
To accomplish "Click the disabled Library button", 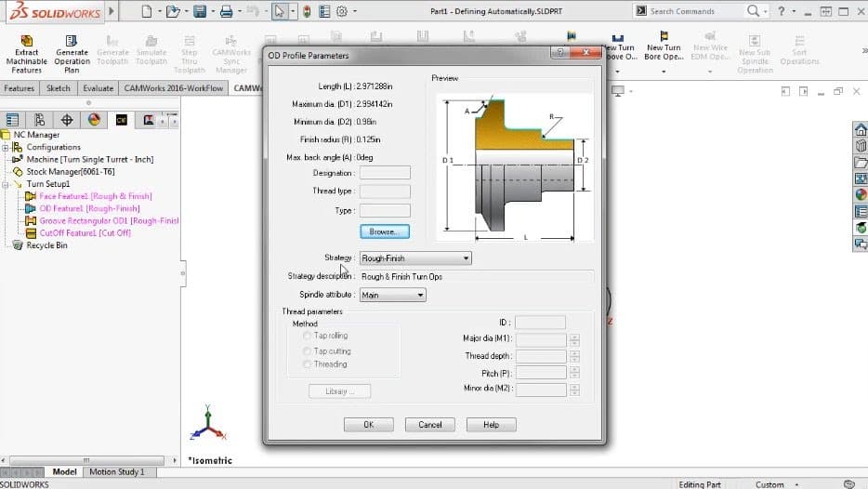I will pyautogui.click(x=340, y=391).
